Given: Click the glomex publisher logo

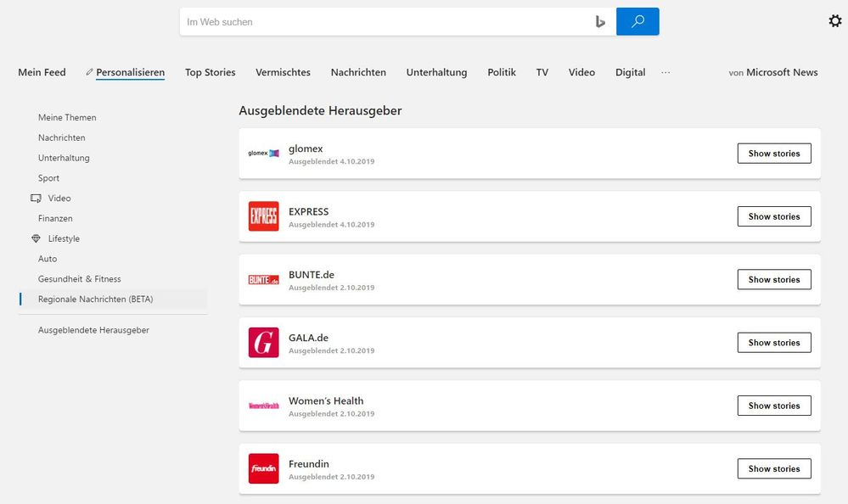Looking at the screenshot, I should click(x=263, y=154).
